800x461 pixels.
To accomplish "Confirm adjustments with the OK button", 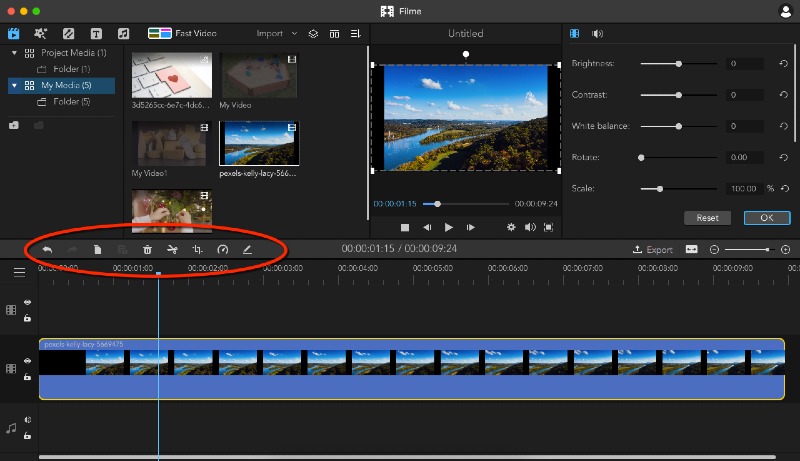I will click(767, 218).
